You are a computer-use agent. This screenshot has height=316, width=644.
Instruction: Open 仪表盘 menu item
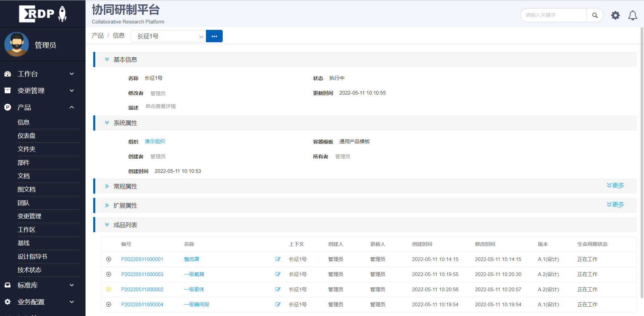click(x=26, y=136)
